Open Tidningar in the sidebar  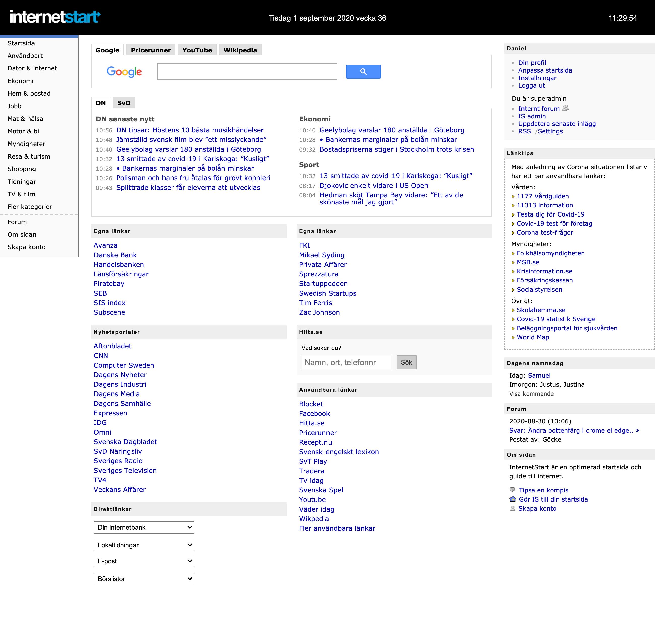click(x=22, y=182)
